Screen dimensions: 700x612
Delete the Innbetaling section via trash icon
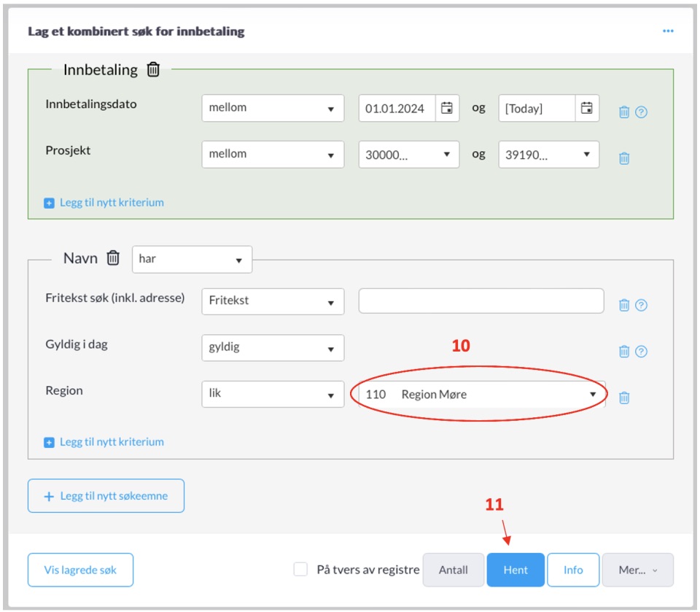[x=153, y=69]
